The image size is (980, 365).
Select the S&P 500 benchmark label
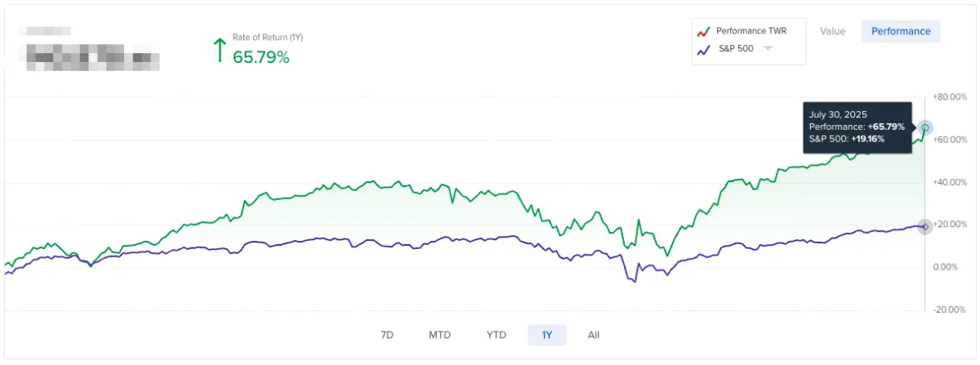735,49
